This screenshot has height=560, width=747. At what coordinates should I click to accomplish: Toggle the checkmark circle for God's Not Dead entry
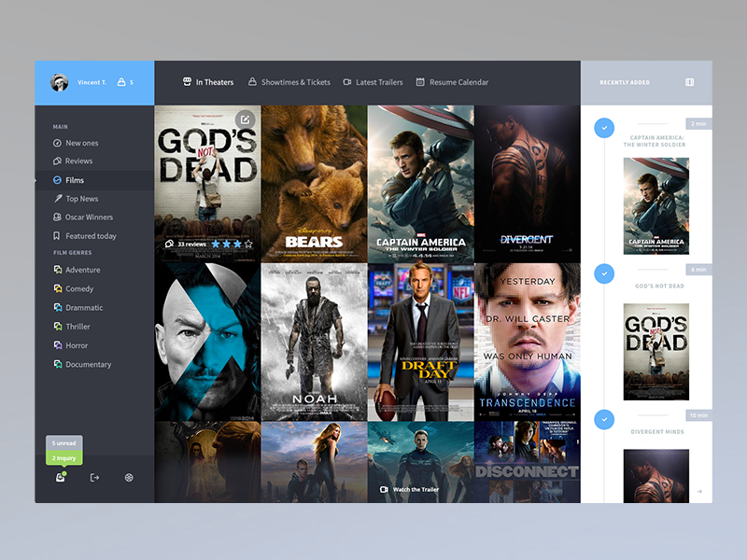604,273
